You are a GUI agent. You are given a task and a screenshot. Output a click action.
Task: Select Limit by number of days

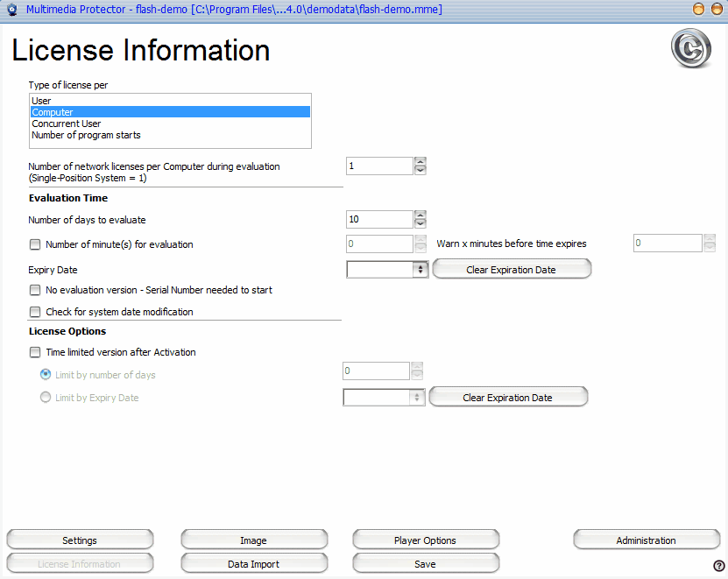pos(46,374)
